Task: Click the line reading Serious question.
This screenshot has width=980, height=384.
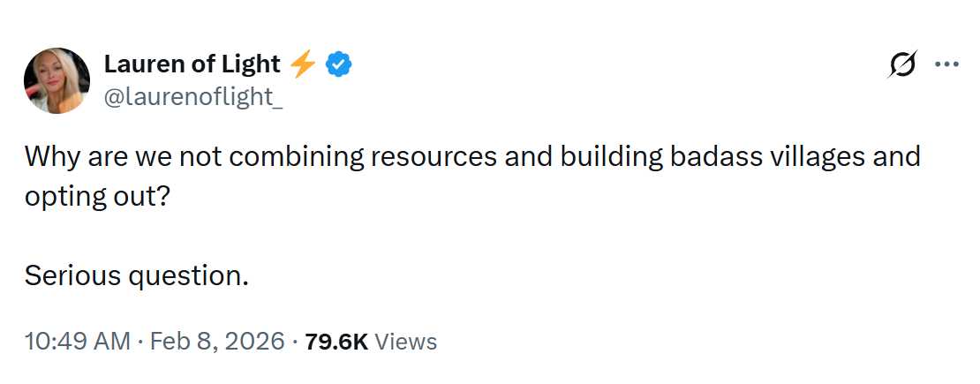Action: pos(136,275)
